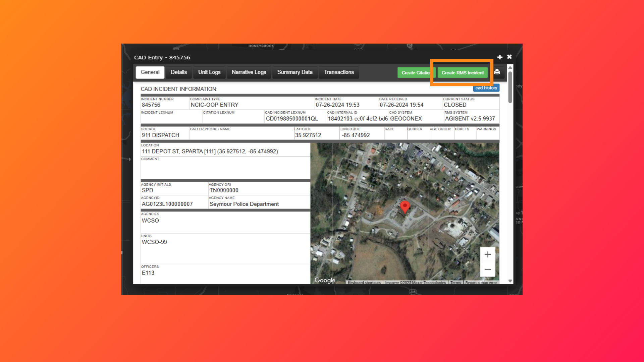Open the General tab
This screenshot has width=644, height=362.
[150, 72]
